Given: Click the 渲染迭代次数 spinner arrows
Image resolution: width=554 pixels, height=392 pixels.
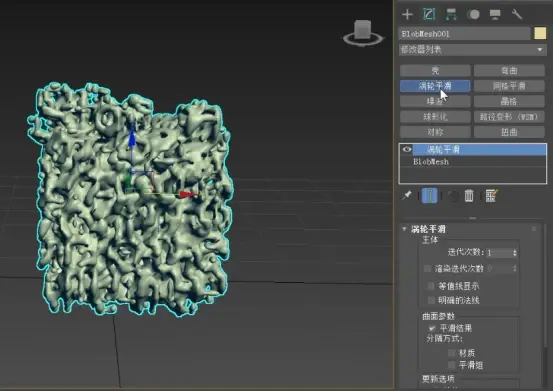Looking at the screenshot, I should click(x=515, y=269).
